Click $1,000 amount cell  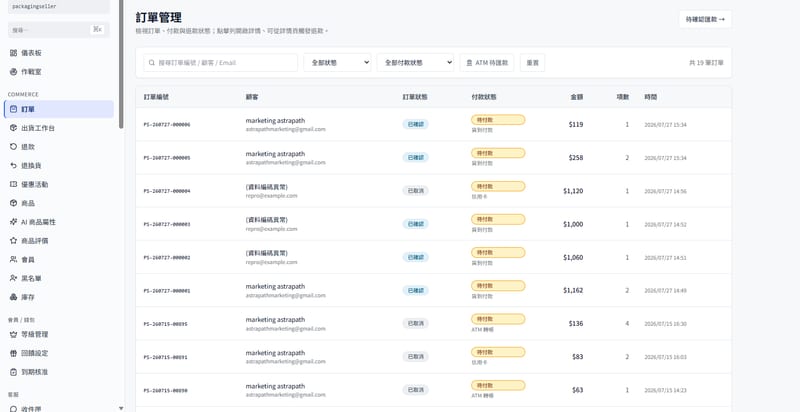[x=573, y=224]
